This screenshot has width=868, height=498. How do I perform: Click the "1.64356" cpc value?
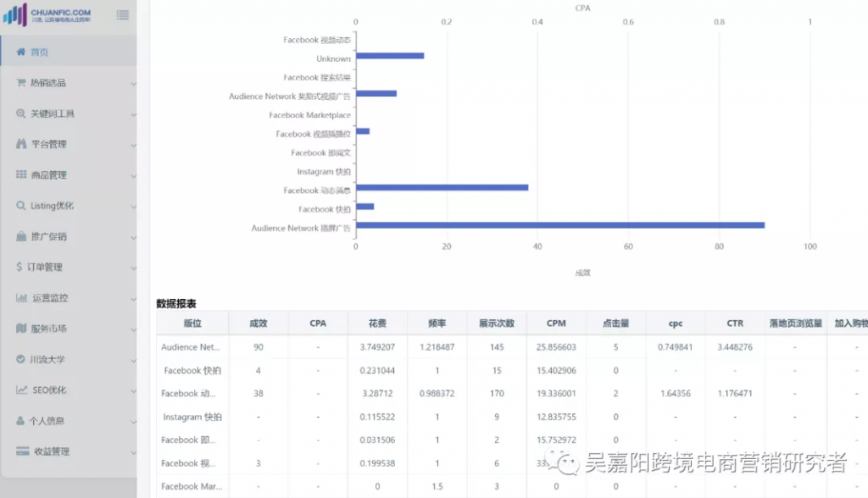point(676,394)
